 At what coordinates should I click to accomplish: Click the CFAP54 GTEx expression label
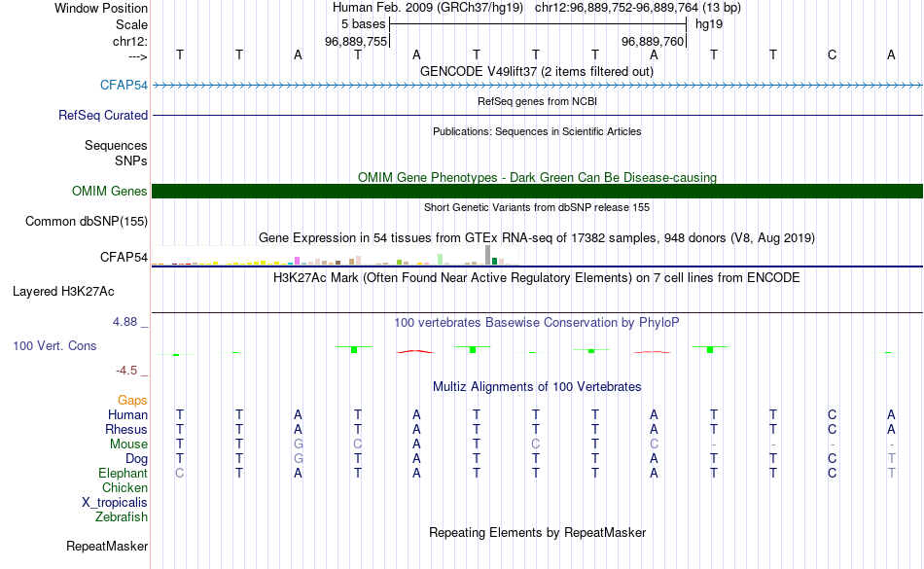pyautogui.click(x=124, y=257)
